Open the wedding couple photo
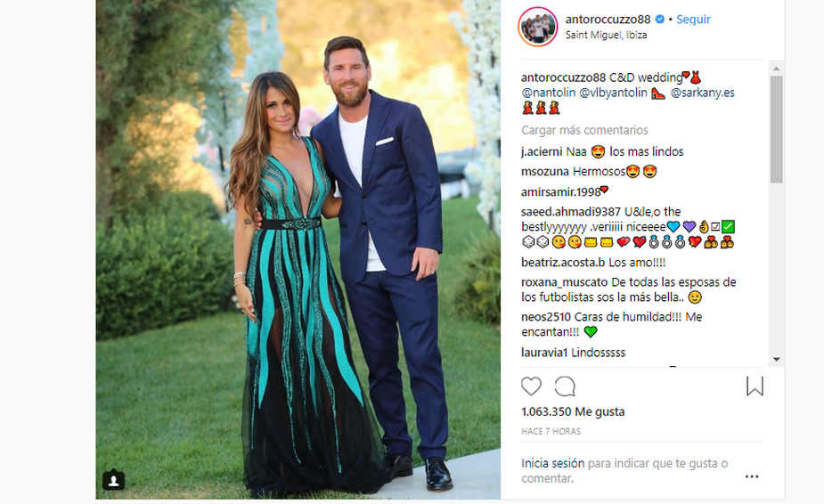 (x=298, y=249)
